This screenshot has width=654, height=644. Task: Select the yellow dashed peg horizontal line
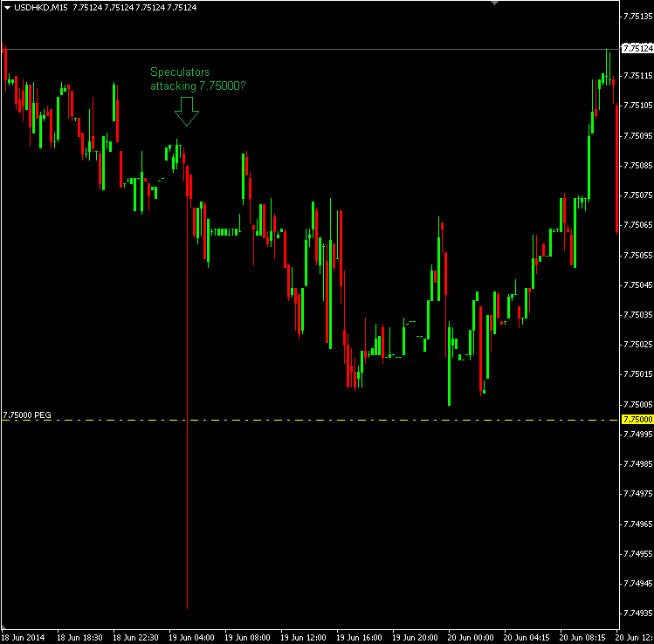click(x=309, y=420)
